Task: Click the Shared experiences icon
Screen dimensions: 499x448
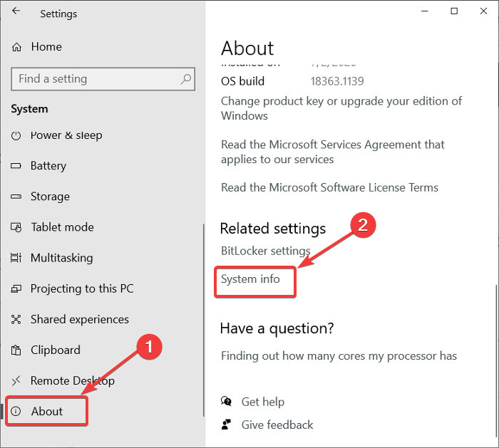Action: pyautogui.click(x=16, y=319)
